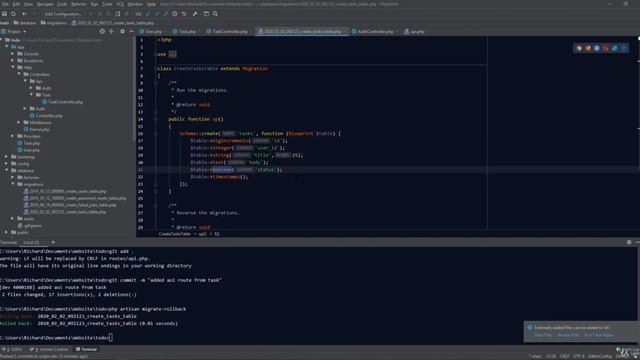
Task: Open the Add Configuration dropdown
Action: (x=63, y=13)
